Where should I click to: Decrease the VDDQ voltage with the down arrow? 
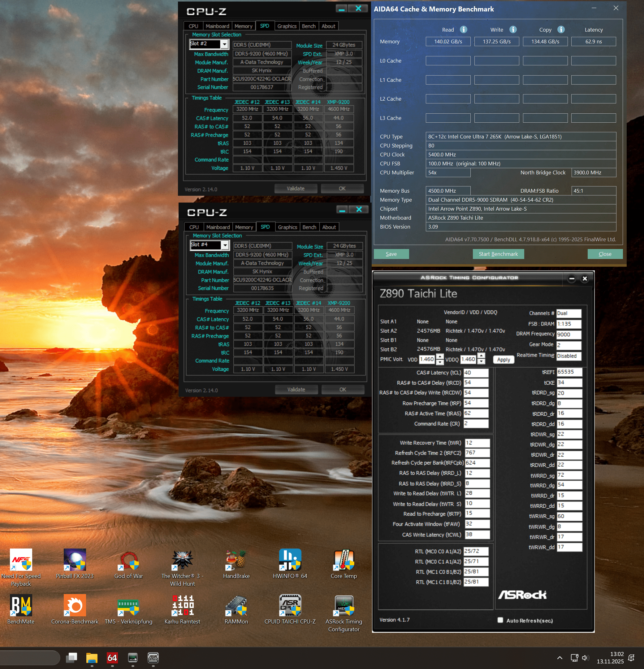click(x=481, y=362)
